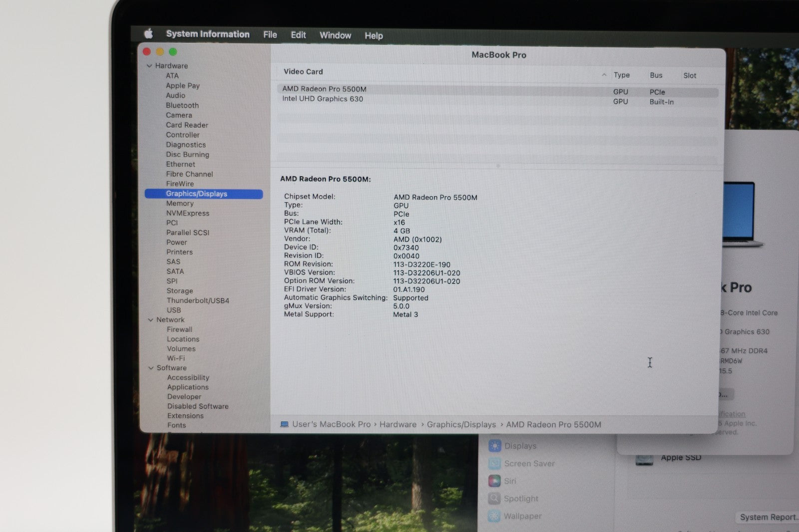Sort by the Video Card column header
This screenshot has height=532, width=799.
pyautogui.click(x=303, y=71)
